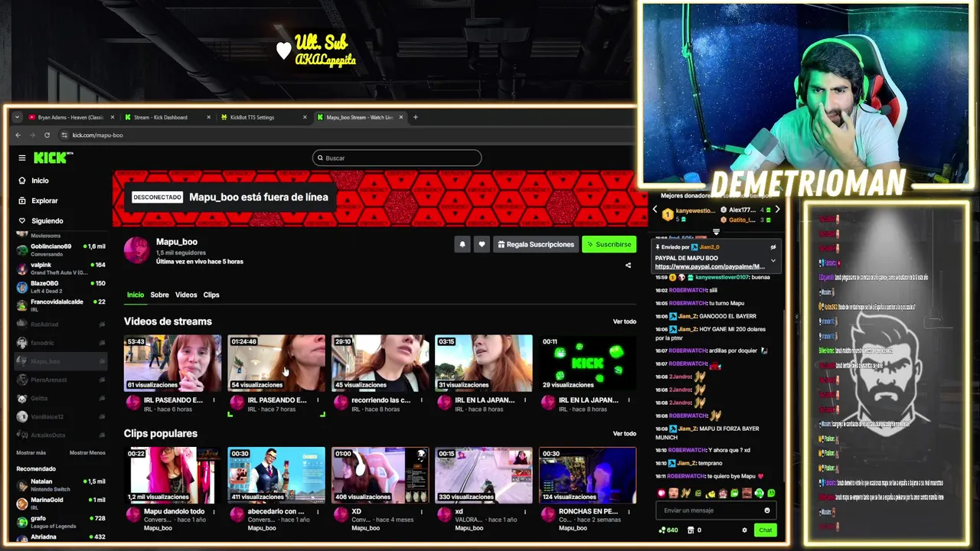980x551 pixels.
Task: Click the green Suscribirse button
Action: click(x=609, y=244)
